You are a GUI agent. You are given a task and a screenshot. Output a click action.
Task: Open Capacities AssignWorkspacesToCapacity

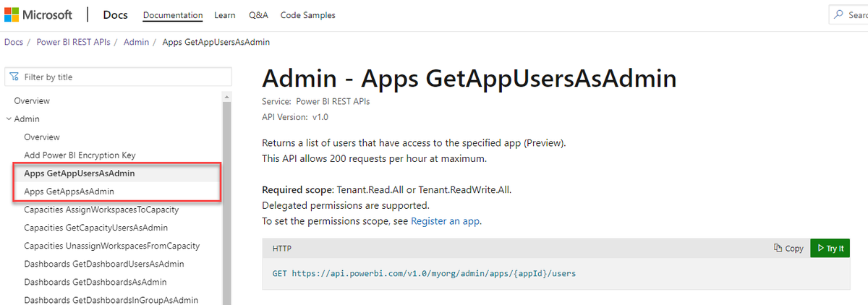(101, 210)
